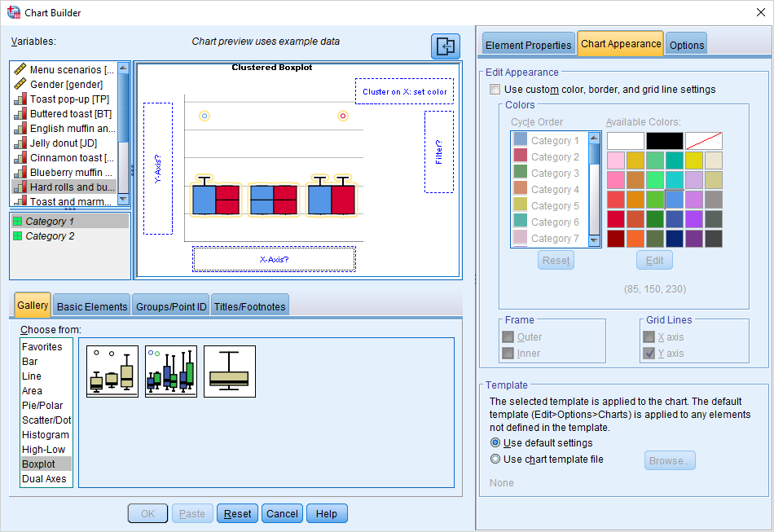
Task: Select the Gender variable in list
Action: click(x=66, y=85)
